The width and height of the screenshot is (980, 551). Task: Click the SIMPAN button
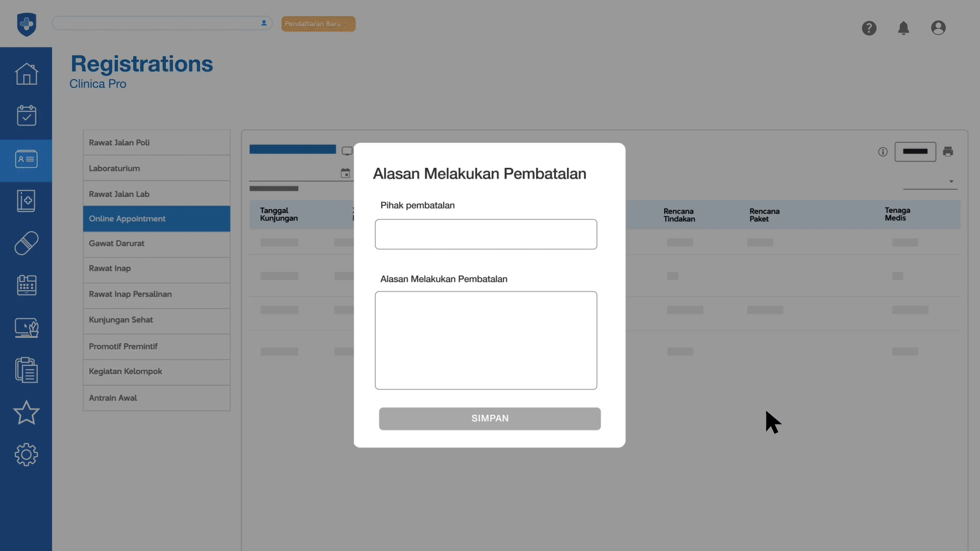pos(489,418)
